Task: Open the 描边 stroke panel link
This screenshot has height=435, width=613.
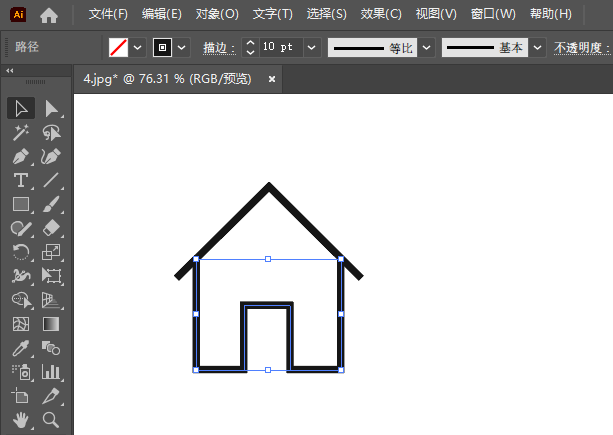Action: [219, 48]
